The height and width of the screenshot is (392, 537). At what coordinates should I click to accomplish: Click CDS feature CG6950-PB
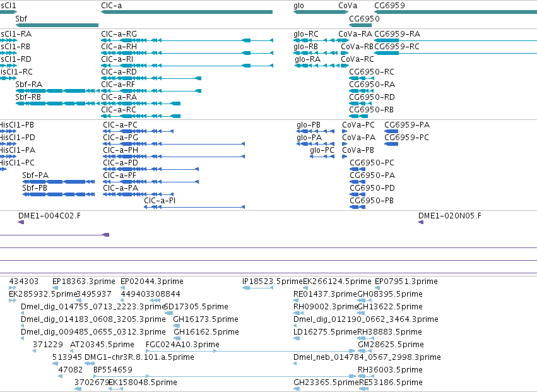(358, 207)
